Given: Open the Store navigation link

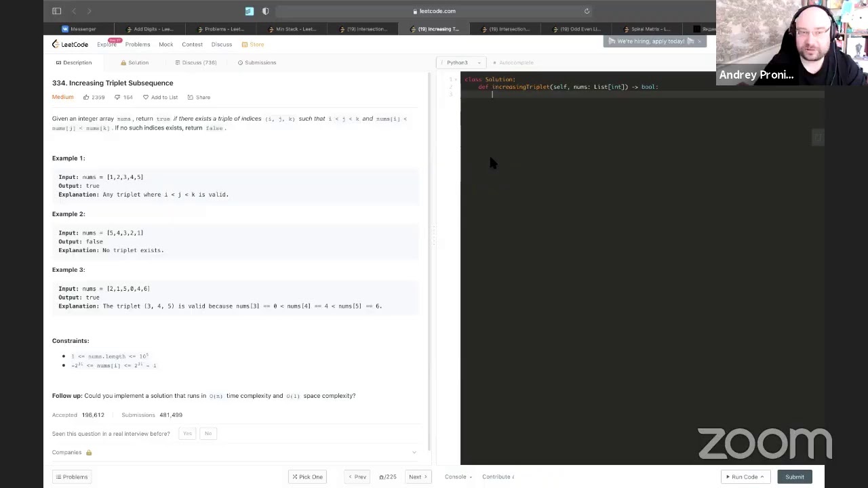Looking at the screenshot, I should (253, 44).
